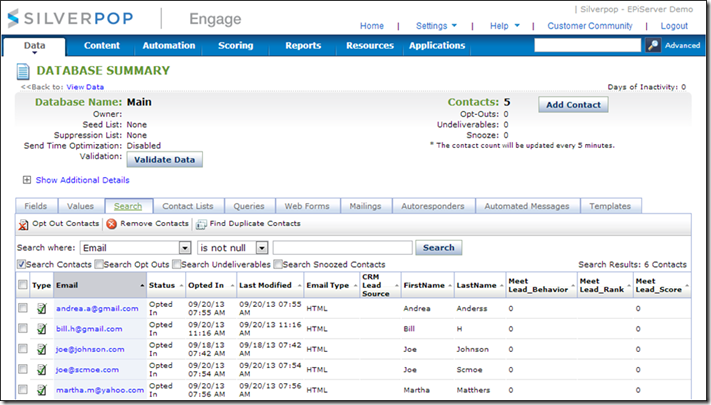Screen dimensions: 711x405
Task: Sort by Last Modified column
Action: pyautogui.click(x=269, y=285)
